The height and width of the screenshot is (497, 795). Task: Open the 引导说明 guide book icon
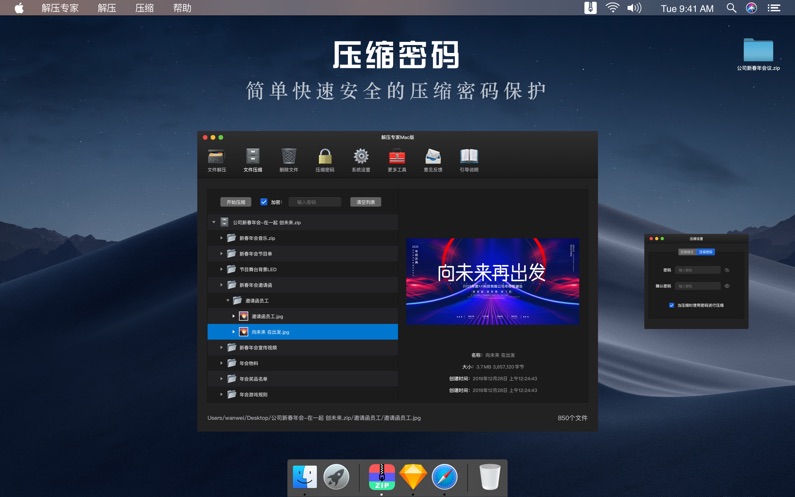(x=469, y=158)
